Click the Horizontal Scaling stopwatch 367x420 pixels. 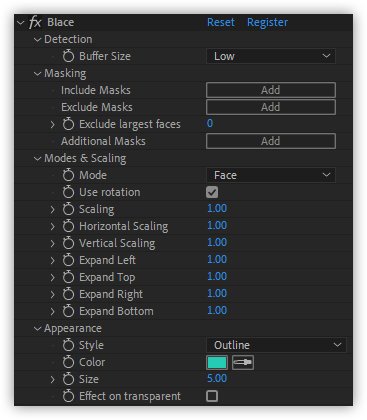point(68,226)
